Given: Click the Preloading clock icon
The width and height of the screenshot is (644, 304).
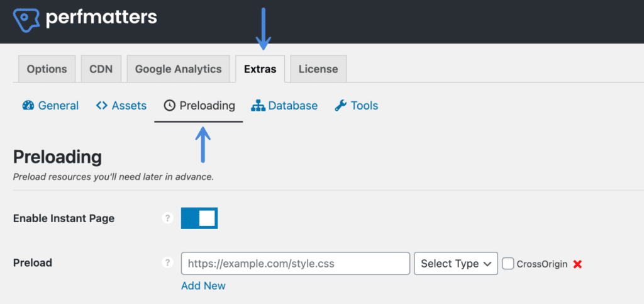Looking at the screenshot, I should (x=169, y=106).
